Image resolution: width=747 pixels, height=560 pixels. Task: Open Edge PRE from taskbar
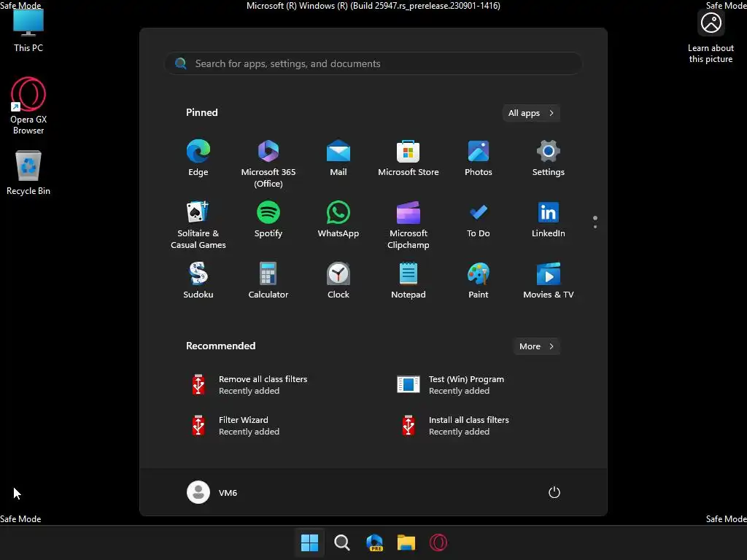point(374,542)
